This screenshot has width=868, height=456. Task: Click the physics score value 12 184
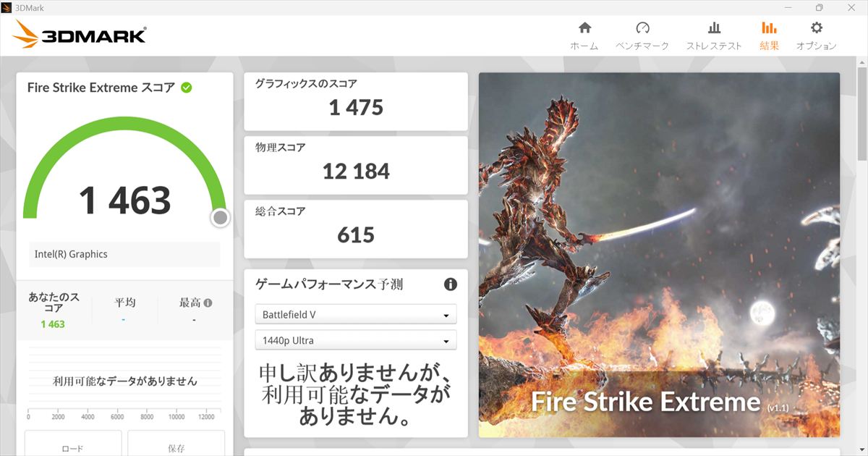click(356, 172)
